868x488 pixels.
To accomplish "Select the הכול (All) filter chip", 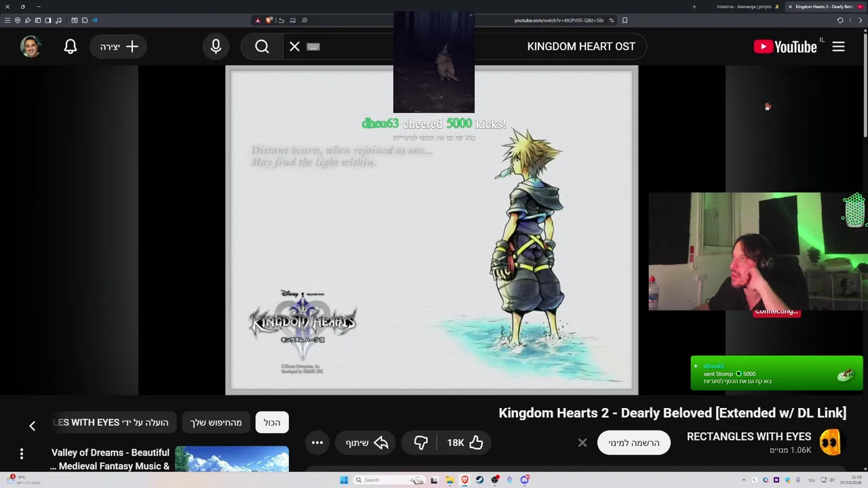I will click(x=272, y=422).
